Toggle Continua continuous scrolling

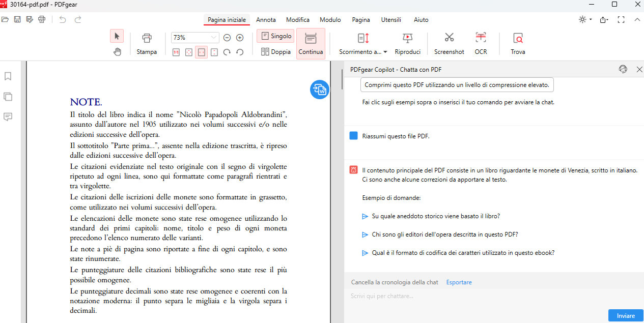pyautogui.click(x=311, y=44)
